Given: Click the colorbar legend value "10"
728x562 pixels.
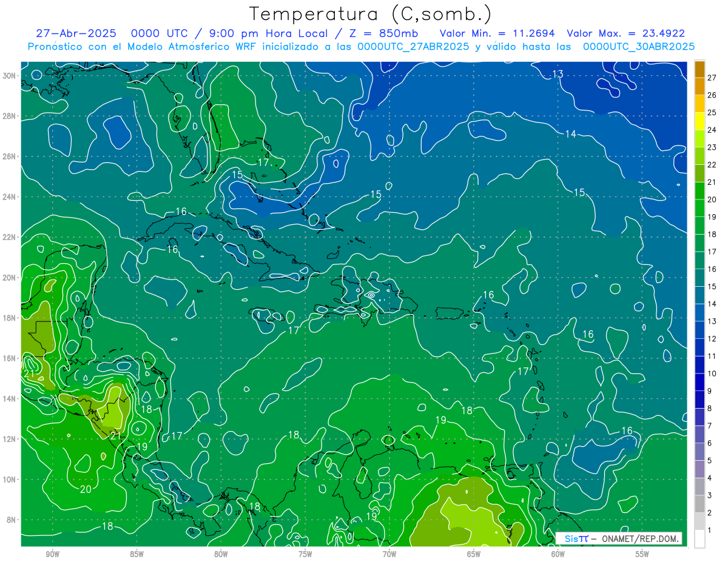Looking at the screenshot, I should point(712,373).
